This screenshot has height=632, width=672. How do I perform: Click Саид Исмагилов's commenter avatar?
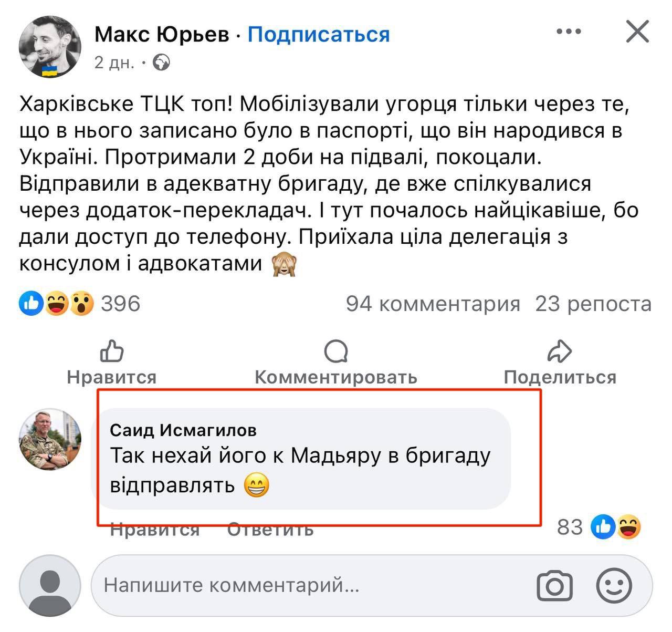[x=50, y=439]
